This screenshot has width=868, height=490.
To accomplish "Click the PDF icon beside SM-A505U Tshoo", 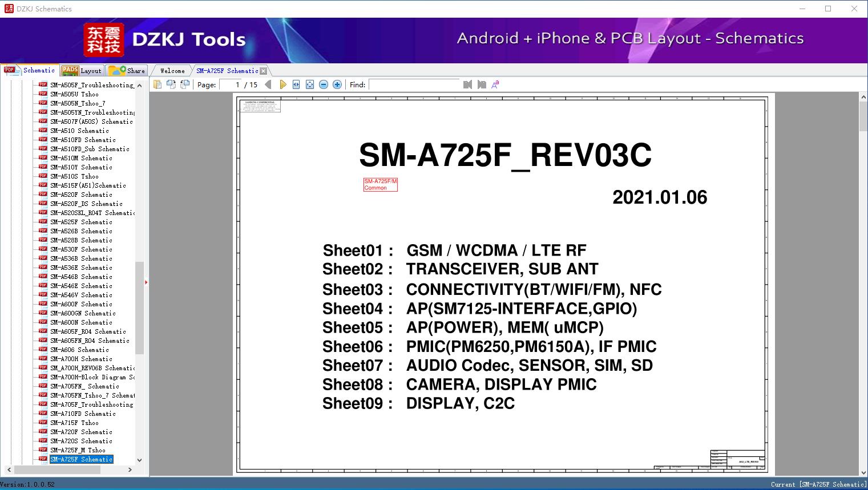I will (43, 94).
